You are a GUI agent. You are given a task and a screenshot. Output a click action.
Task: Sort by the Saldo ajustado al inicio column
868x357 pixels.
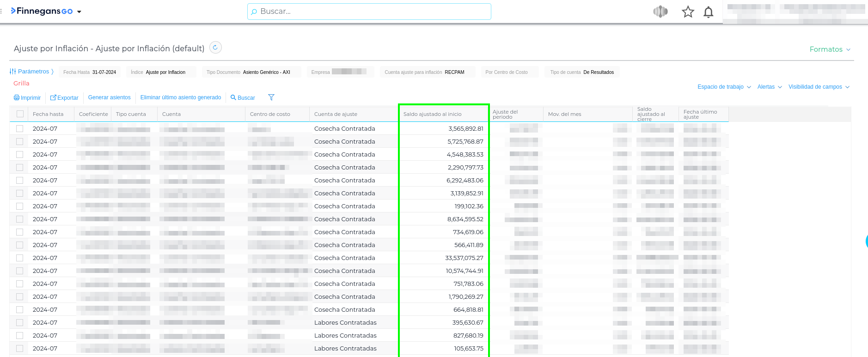[432, 114]
